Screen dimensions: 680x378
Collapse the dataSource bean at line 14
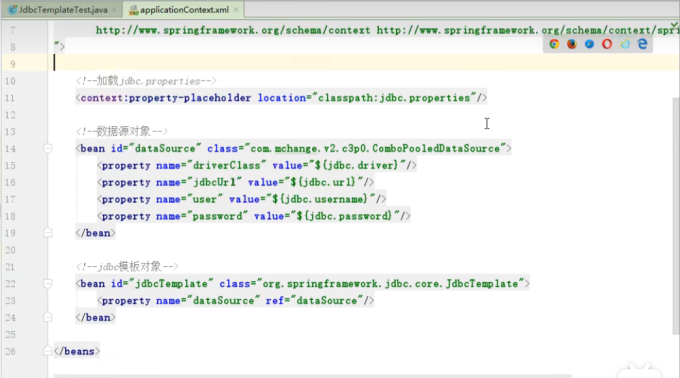pyautogui.click(x=48, y=149)
